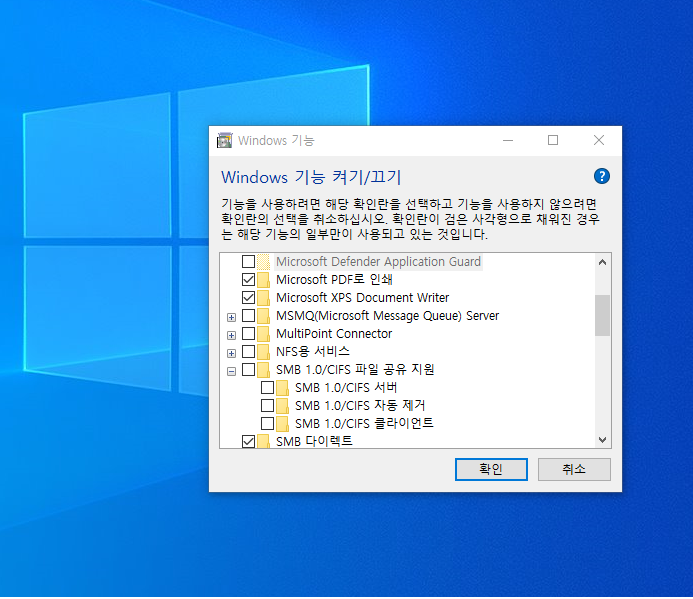Uncheck SMB 다이렉트 checkbox
The image size is (693, 599).
click(x=248, y=441)
